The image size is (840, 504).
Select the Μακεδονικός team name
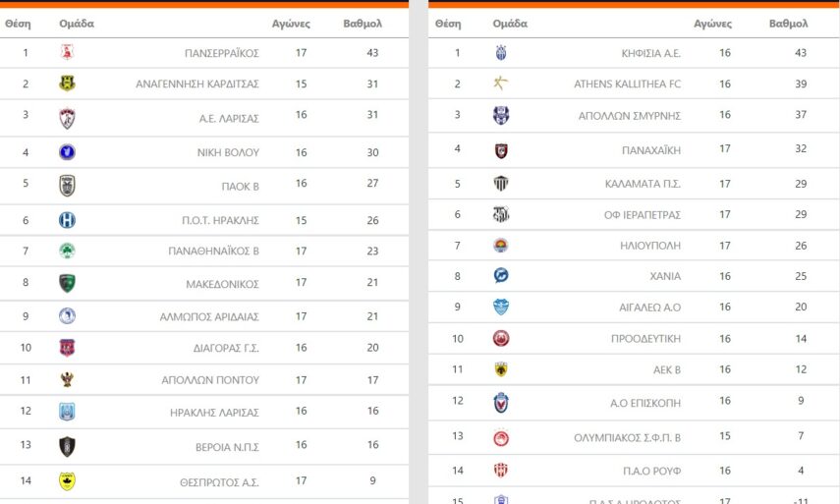pos(222,284)
